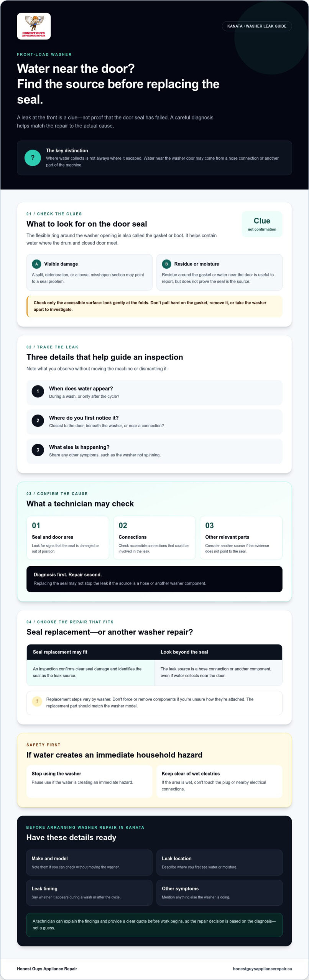Click the yellow exclamation warning icon

[x=37, y=701]
